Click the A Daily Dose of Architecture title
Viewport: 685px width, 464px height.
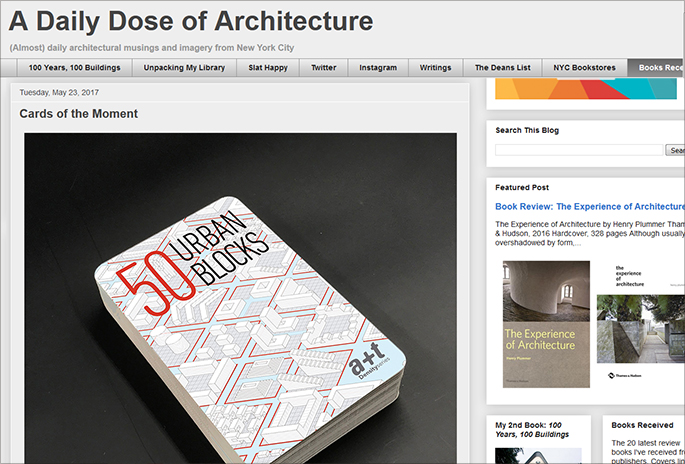pyautogui.click(x=191, y=21)
